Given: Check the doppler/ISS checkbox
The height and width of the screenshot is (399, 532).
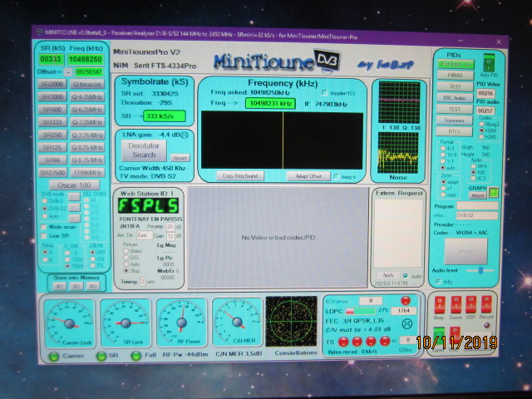Looking at the screenshot, I should click(325, 92).
